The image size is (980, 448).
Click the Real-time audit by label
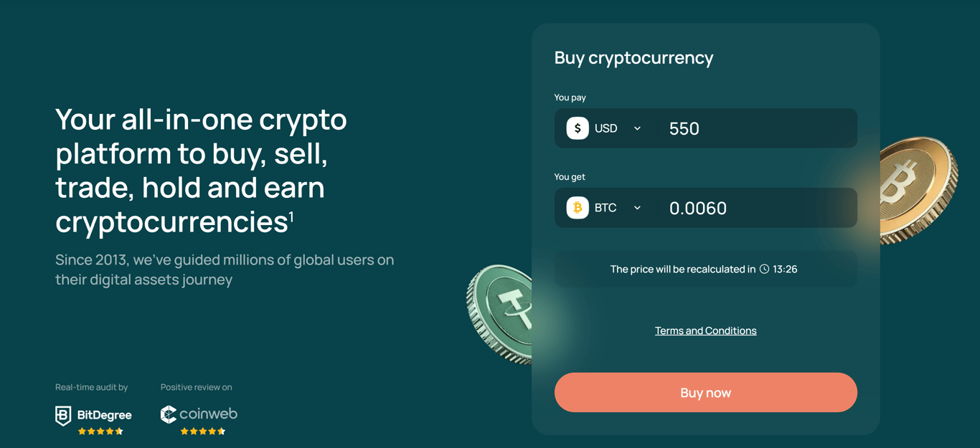click(91, 386)
